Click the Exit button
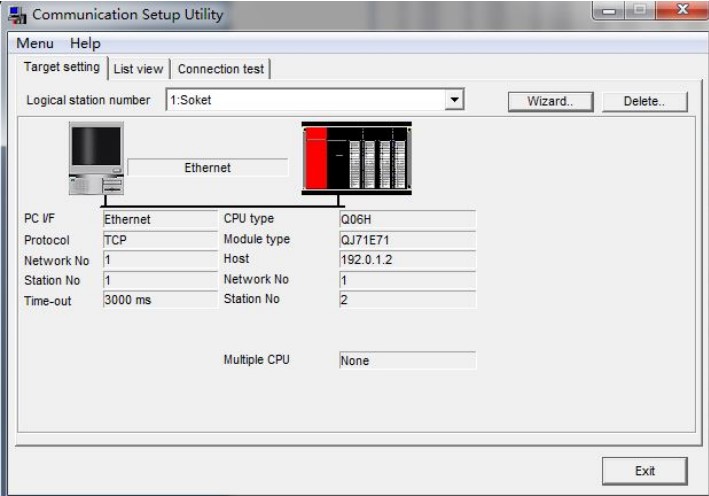This screenshot has width=709, height=496. click(x=645, y=471)
